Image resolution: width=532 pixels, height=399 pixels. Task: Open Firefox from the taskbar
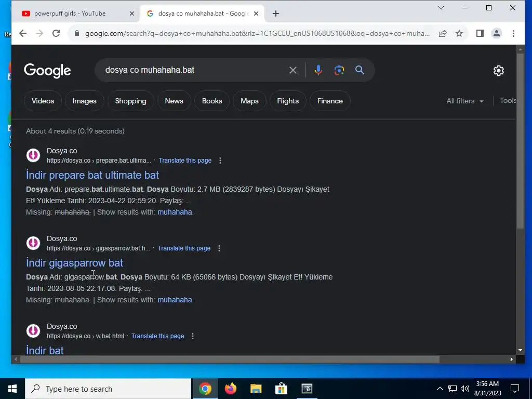coord(230,389)
